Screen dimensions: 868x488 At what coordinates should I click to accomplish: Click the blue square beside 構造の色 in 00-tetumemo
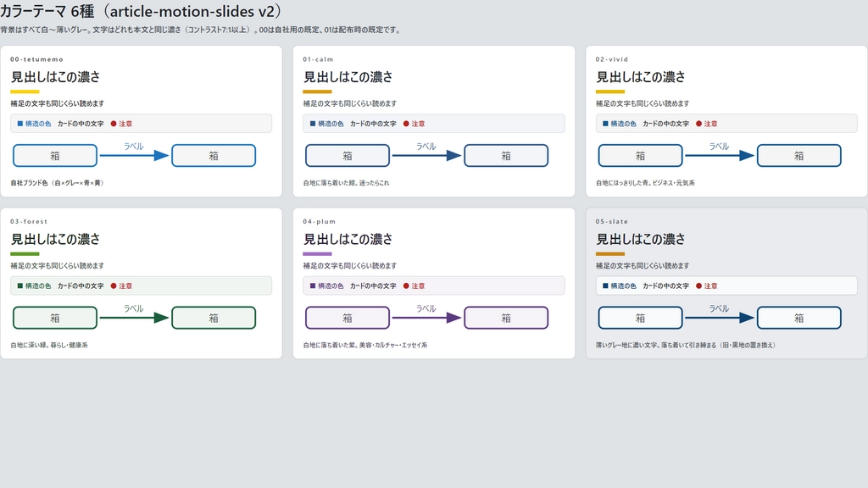pyautogui.click(x=20, y=124)
